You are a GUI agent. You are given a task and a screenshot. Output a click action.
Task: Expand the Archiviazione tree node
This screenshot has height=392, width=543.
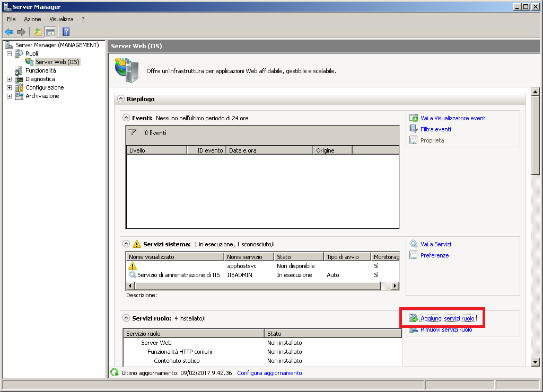(x=10, y=96)
